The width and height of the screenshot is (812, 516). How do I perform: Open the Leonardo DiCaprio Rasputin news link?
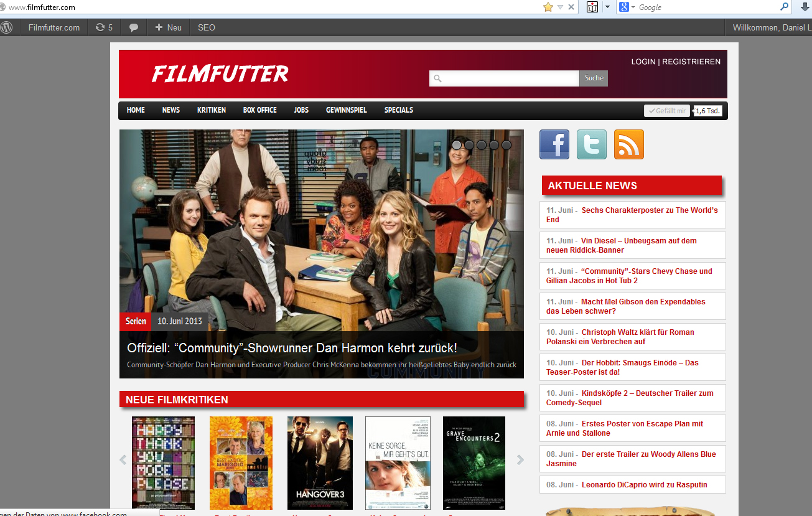click(x=644, y=485)
